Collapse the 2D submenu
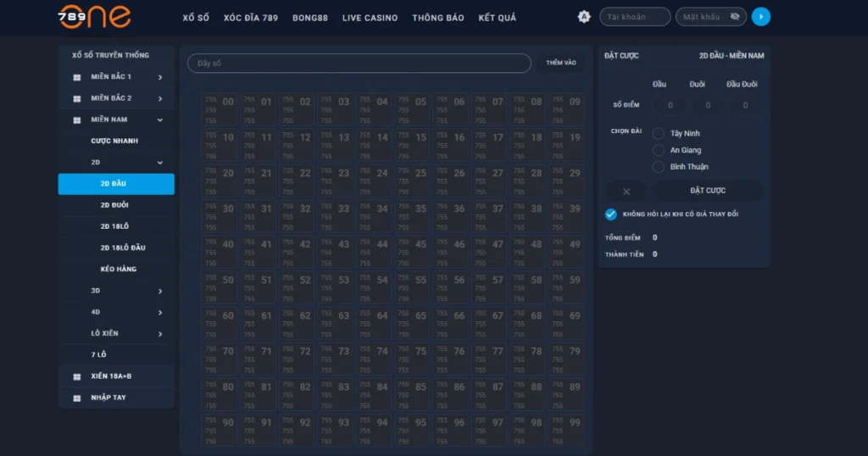 [x=160, y=163]
